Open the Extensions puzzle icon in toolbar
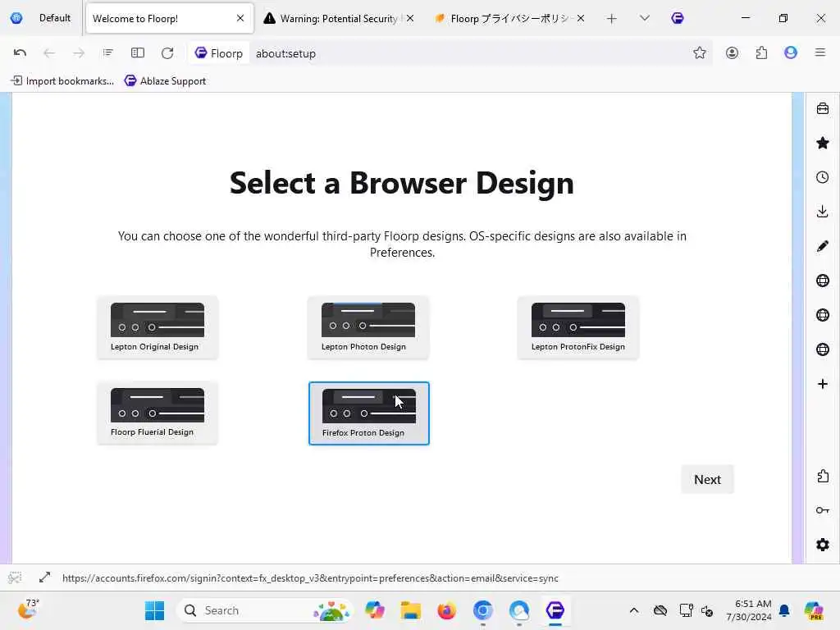 pos(761,52)
